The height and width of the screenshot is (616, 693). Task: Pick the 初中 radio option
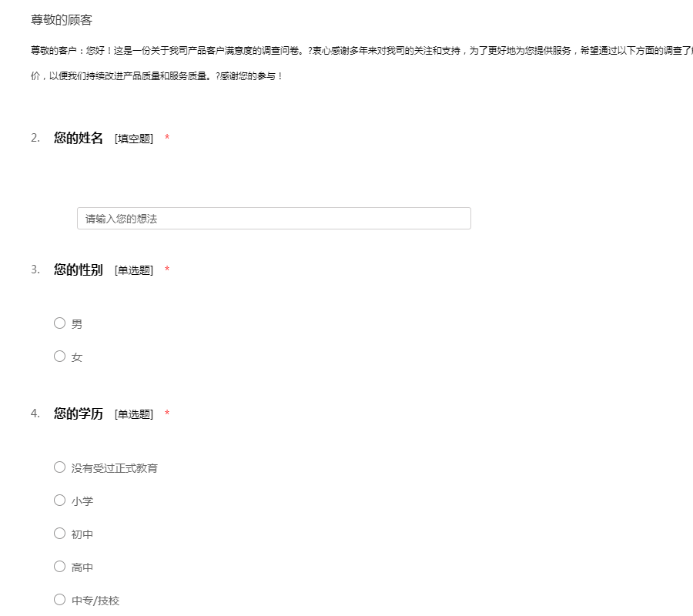pos(59,534)
